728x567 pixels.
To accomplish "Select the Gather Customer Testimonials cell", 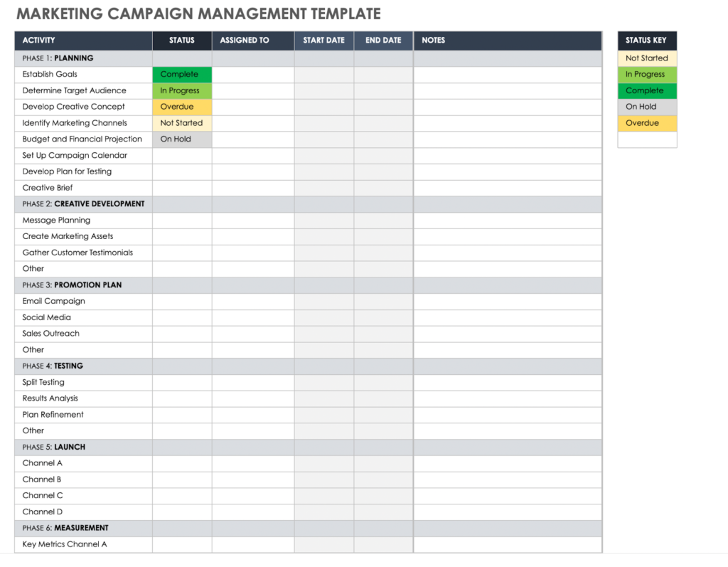I will coord(84,253).
